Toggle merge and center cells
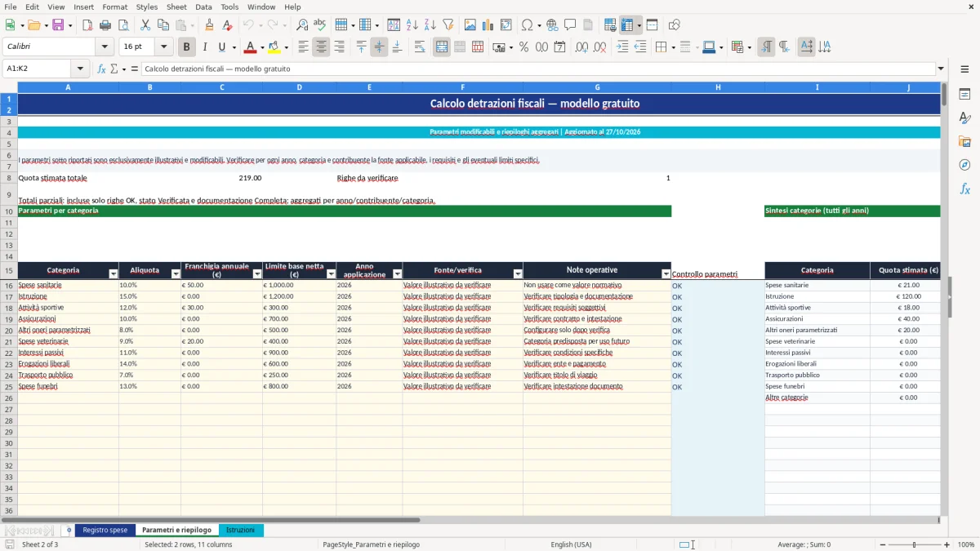This screenshot has width=980, height=551. (442, 47)
